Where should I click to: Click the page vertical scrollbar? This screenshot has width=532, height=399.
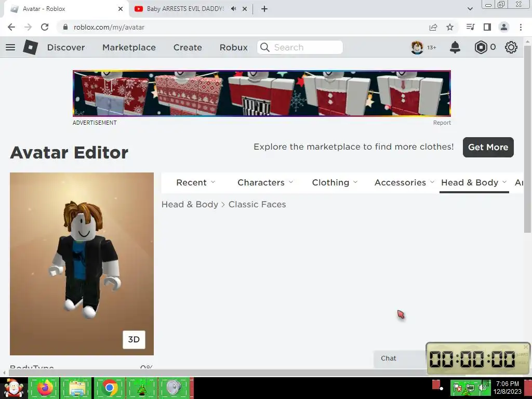[x=527, y=139]
